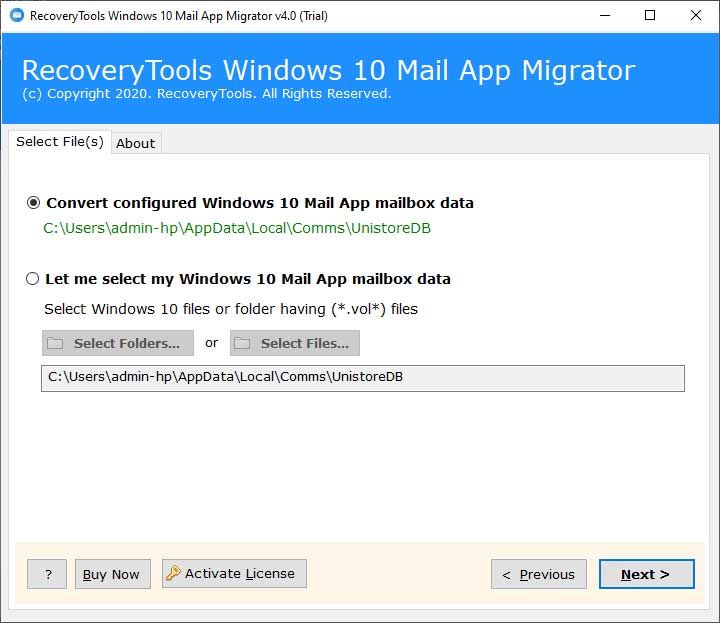The image size is (720, 623).
Task: Click the Copyright 2020 RecoveryTools text
Action: 207,94
